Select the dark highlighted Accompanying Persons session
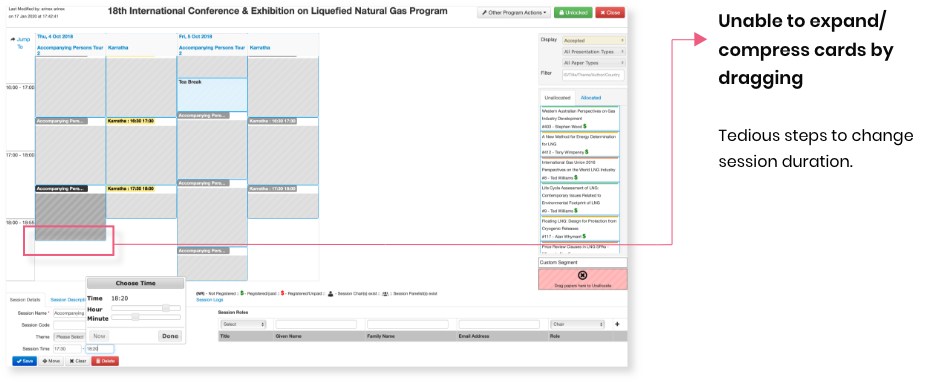Viewport: 943px width, 383px height. pos(70,213)
